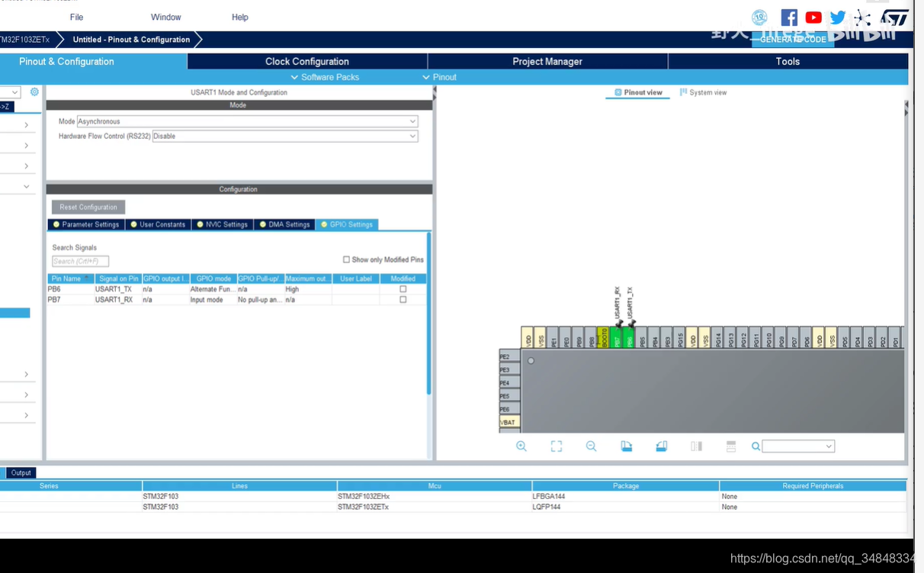
Task: Open the Hardware Flow Control dropdown
Action: tap(285, 136)
